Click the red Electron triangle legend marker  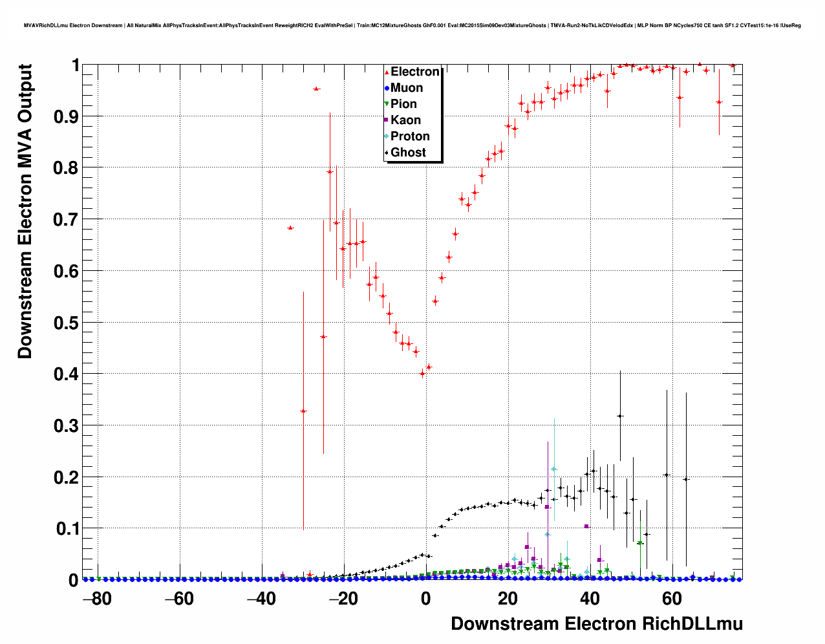point(387,72)
